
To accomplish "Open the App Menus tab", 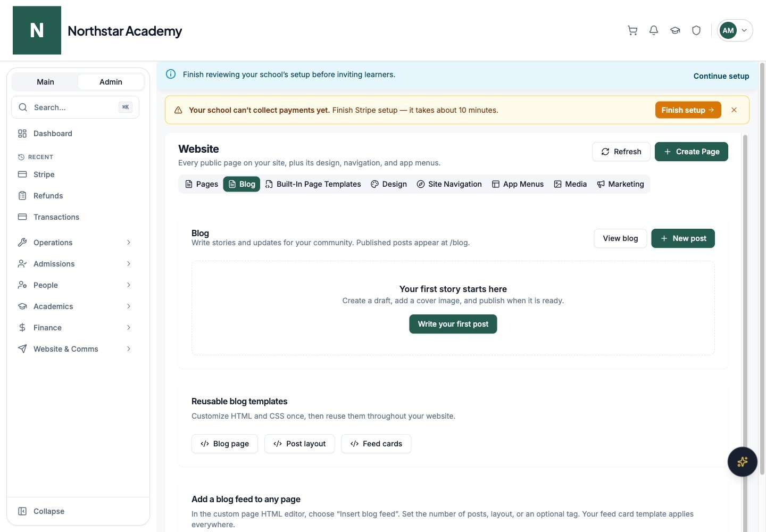I will click(518, 184).
